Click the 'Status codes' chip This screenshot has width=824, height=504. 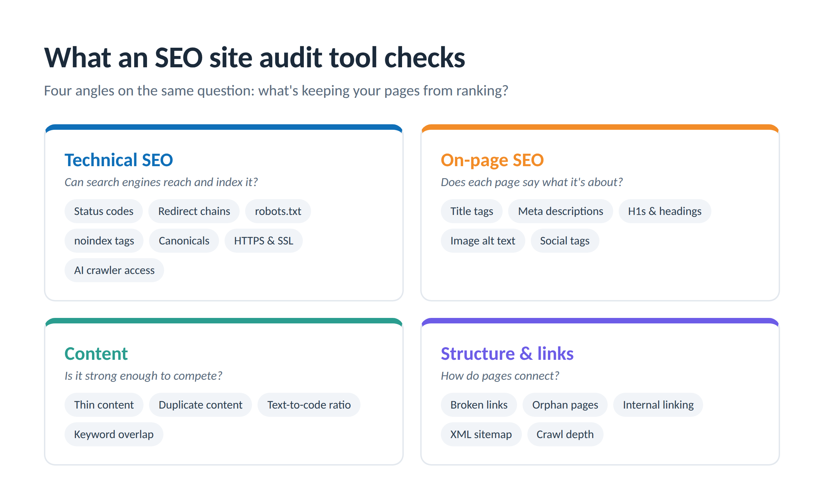[x=104, y=211]
